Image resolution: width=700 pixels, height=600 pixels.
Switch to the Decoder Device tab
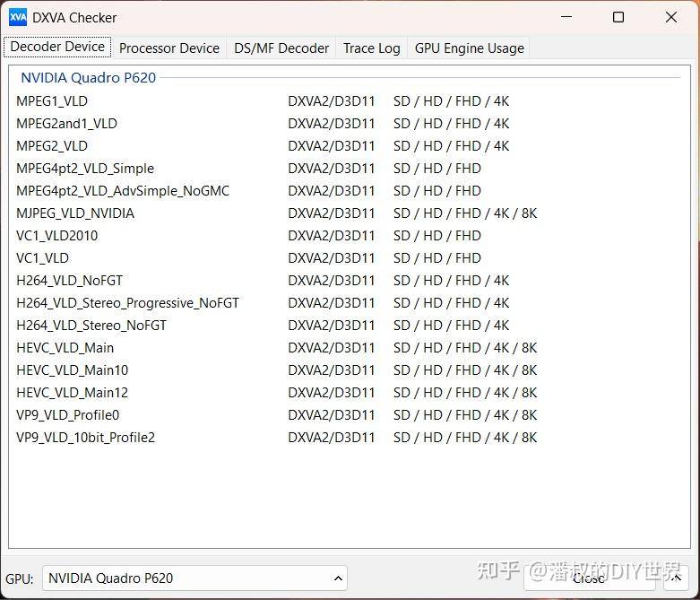point(57,47)
